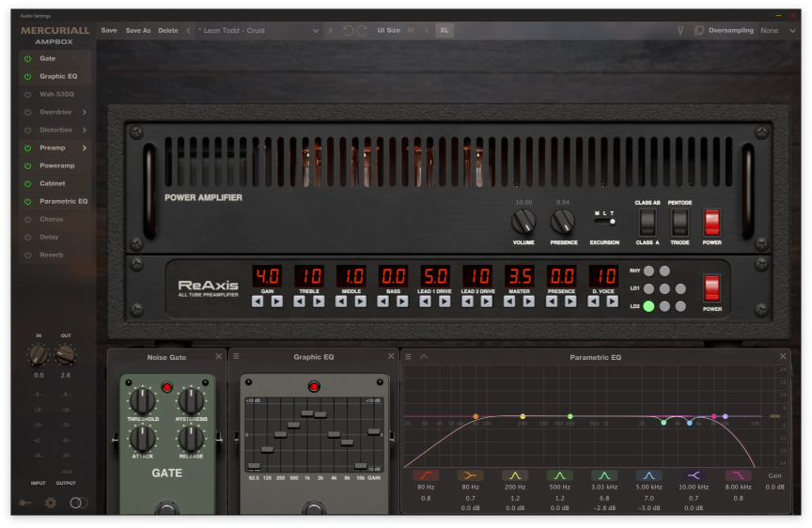Set UI Size to M
The width and height of the screenshot is (812, 528).
[x=411, y=31]
